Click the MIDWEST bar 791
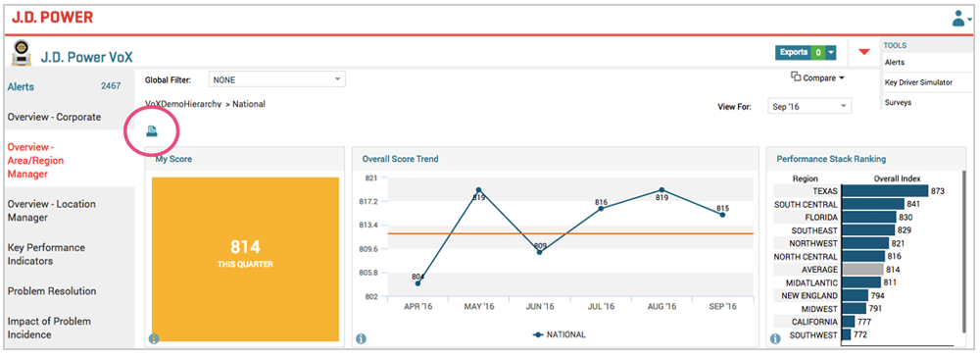Screen dimensions: 980x355 tap(854, 308)
